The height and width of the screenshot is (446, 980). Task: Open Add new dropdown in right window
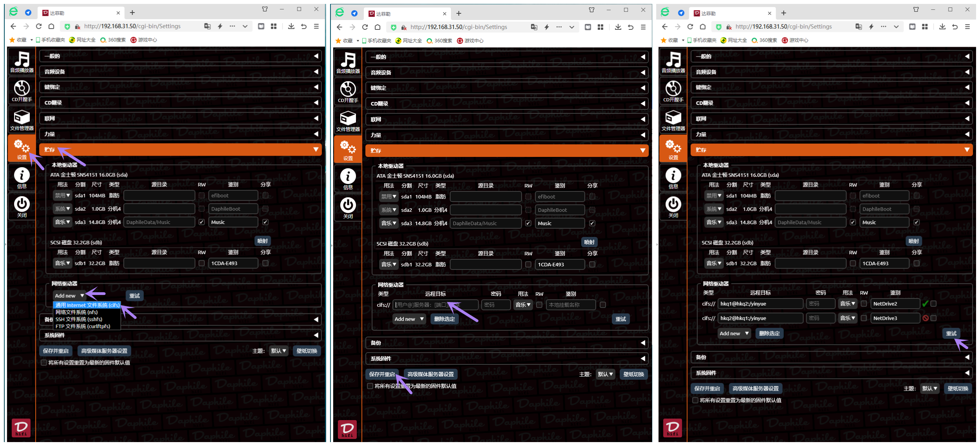point(734,333)
